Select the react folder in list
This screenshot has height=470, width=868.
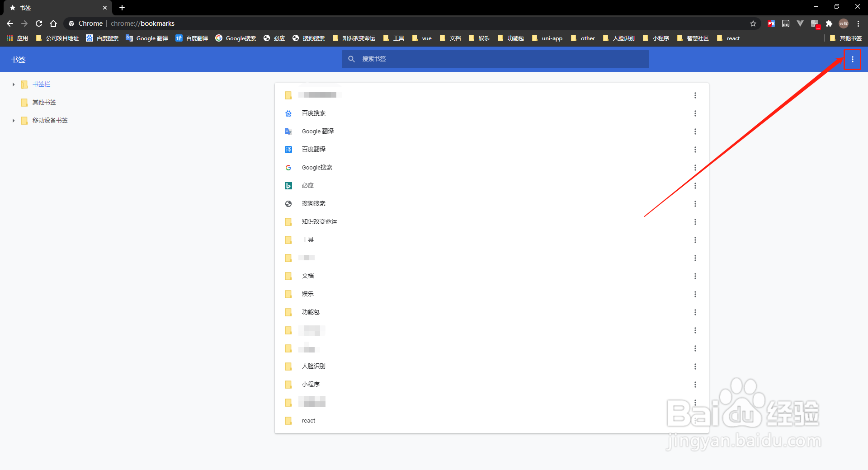tap(491, 421)
